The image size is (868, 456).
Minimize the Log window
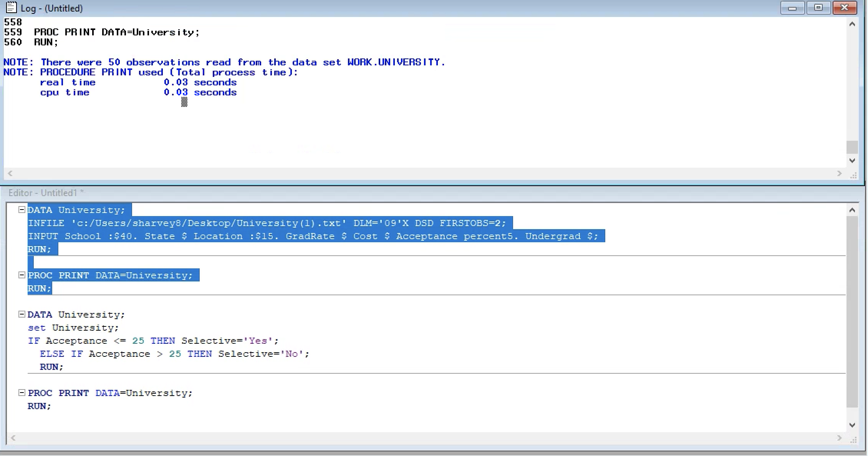coord(792,8)
